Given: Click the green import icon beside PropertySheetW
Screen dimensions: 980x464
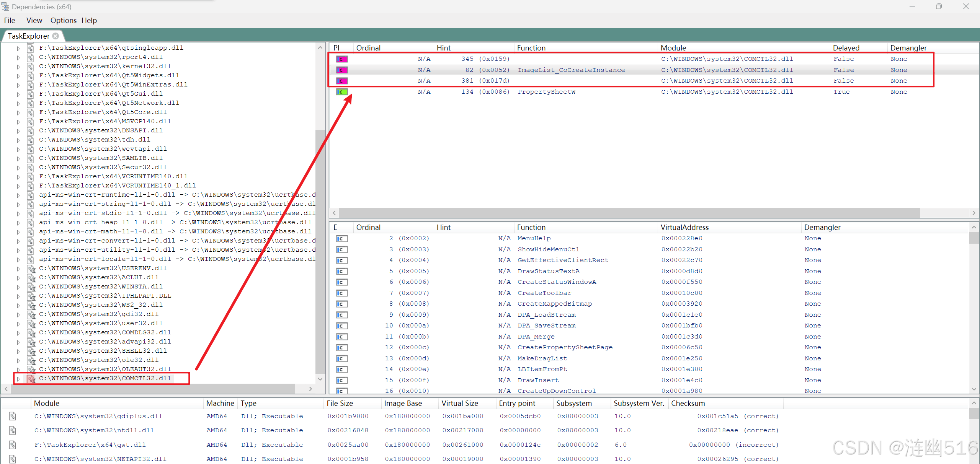Looking at the screenshot, I should click(341, 92).
